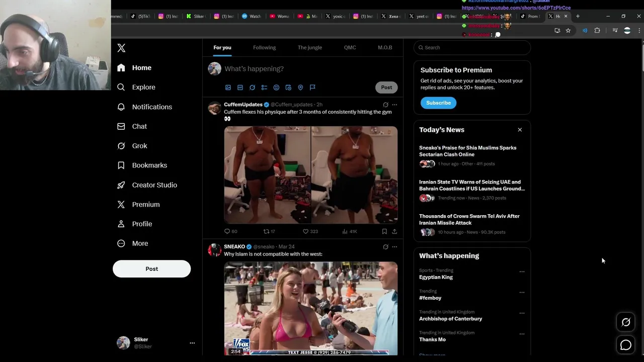Switch to the Following tab
644x362 pixels.
pyautogui.click(x=264, y=47)
